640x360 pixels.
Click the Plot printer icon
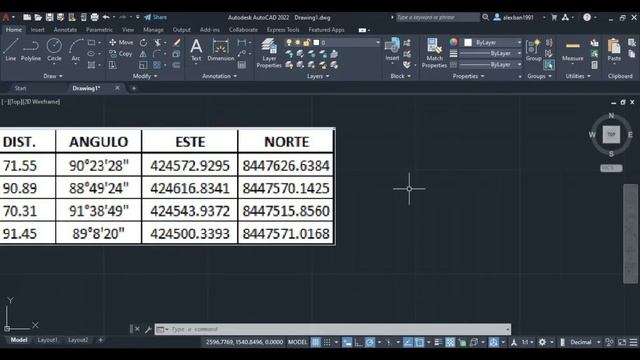pyautogui.click(x=94, y=17)
